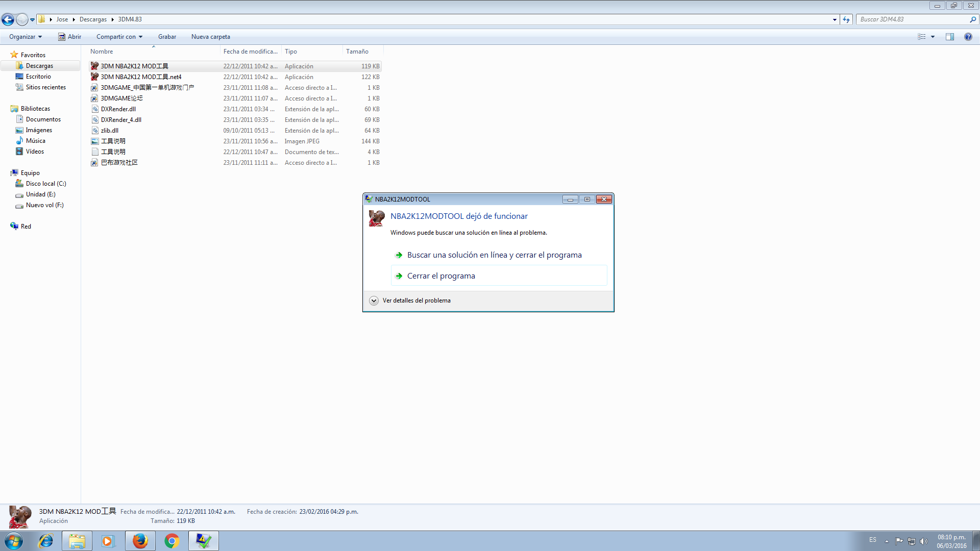Select the 3DMGAME shortcut dated 11:07
The width and height of the screenshot is (980, 551).
point(235,98)
